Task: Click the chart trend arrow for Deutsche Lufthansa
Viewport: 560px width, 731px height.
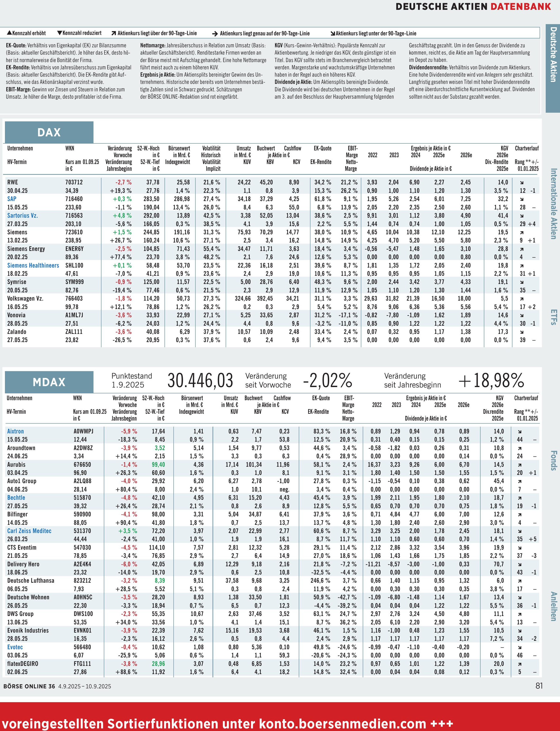Action: [x=520, y=581]
